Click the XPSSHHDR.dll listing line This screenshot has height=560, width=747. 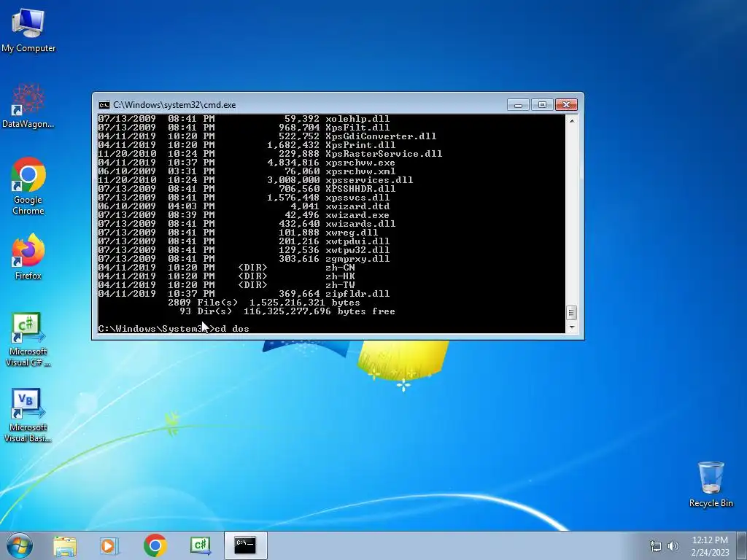point(247,189)
